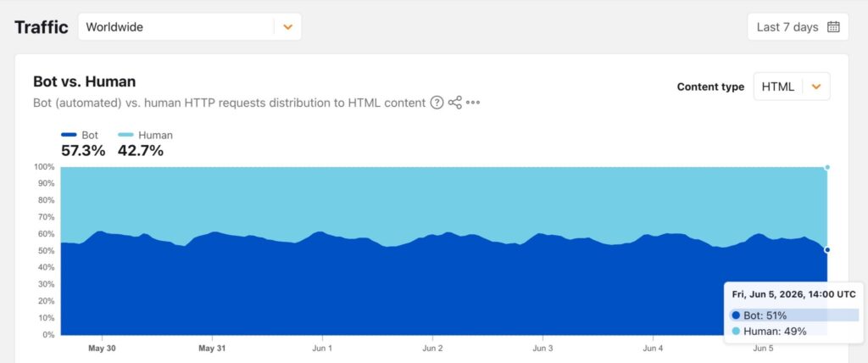Screen dimensions: 868x363
Task: Click the Bot vs. Human chart title
Action: point(84,81)
